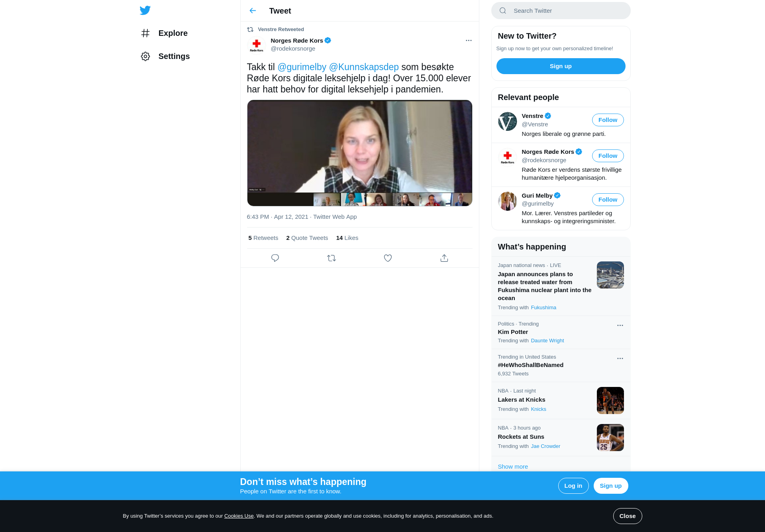Open the #HeWhoShallBeNamed trend
The image size is (765, 532).
click(x=530, y=365)
